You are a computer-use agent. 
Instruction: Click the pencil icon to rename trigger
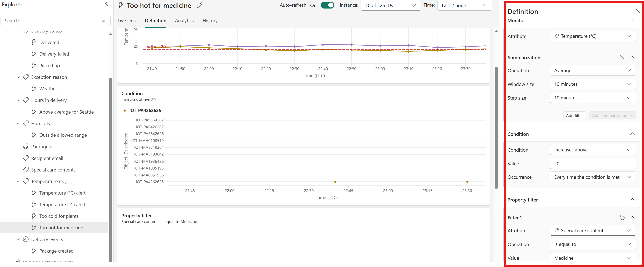point(199,5)
